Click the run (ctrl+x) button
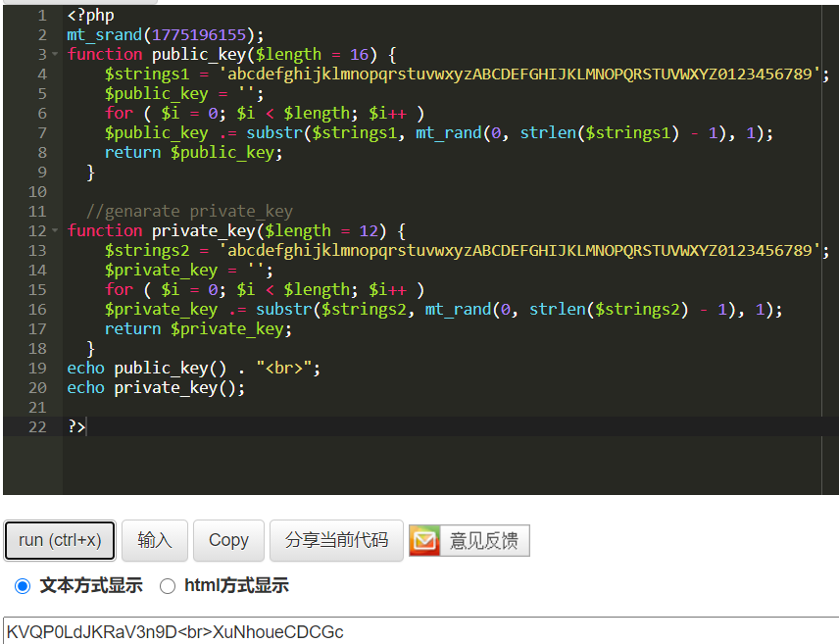 click(x=59, y=540)
